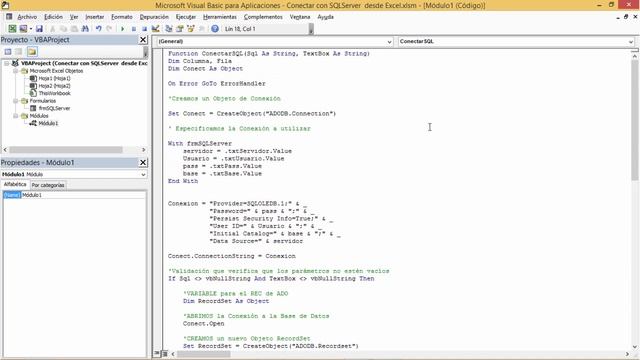The image size is (640, 360).
Task: Click the 'On Error GoTo ErrorHandler' line
Action: point(216,84)
